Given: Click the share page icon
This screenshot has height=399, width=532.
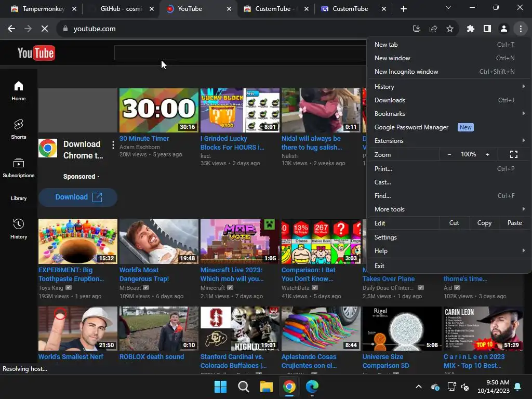Looking at the screenshot, I should point(433,29).
